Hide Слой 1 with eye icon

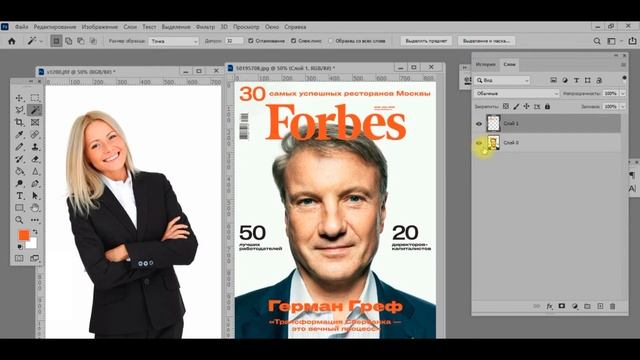pyautogui.click(x=479, y=123)
